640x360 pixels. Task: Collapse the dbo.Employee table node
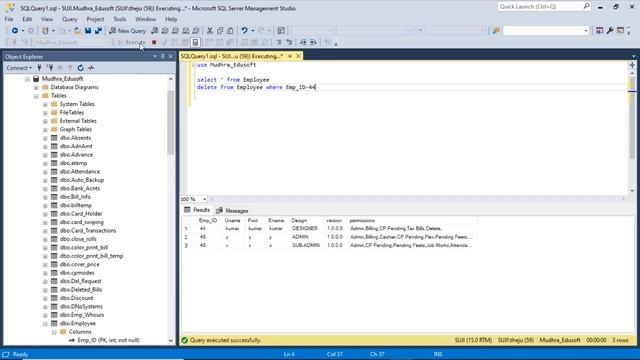(45, 324)
